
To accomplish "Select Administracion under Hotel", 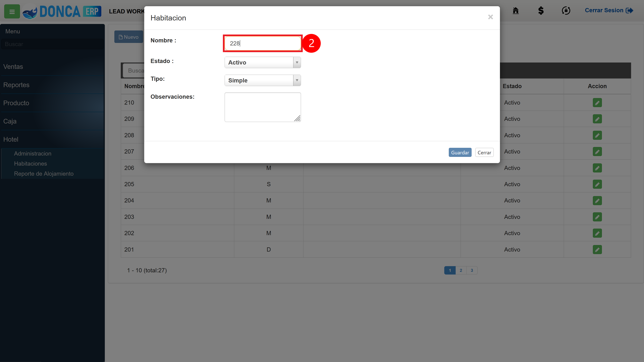I will 33,153.
